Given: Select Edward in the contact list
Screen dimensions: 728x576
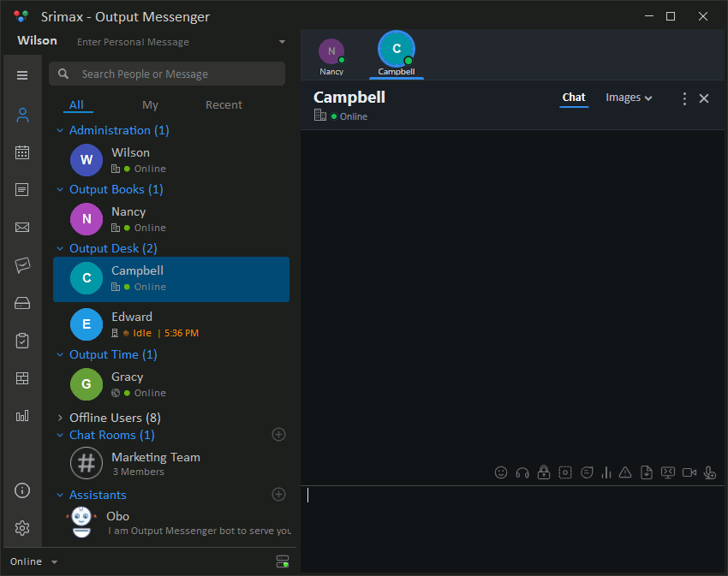Looking at the screenshot, I should (171, 324).
